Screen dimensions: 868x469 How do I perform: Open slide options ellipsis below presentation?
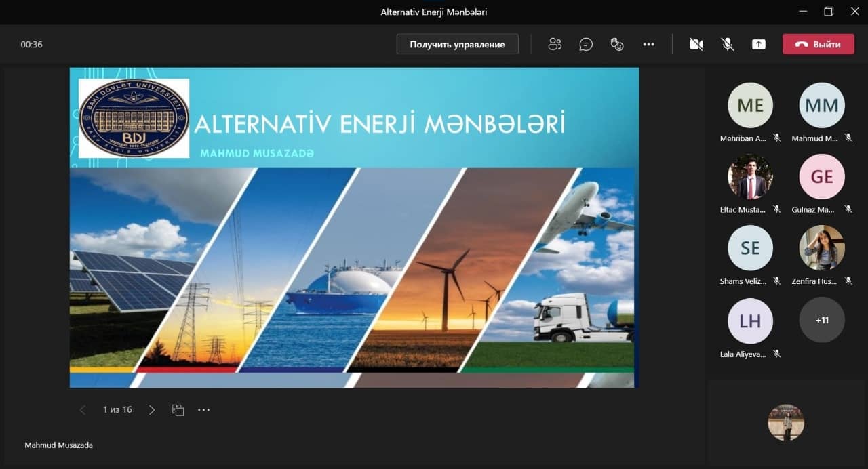(204, 410)
